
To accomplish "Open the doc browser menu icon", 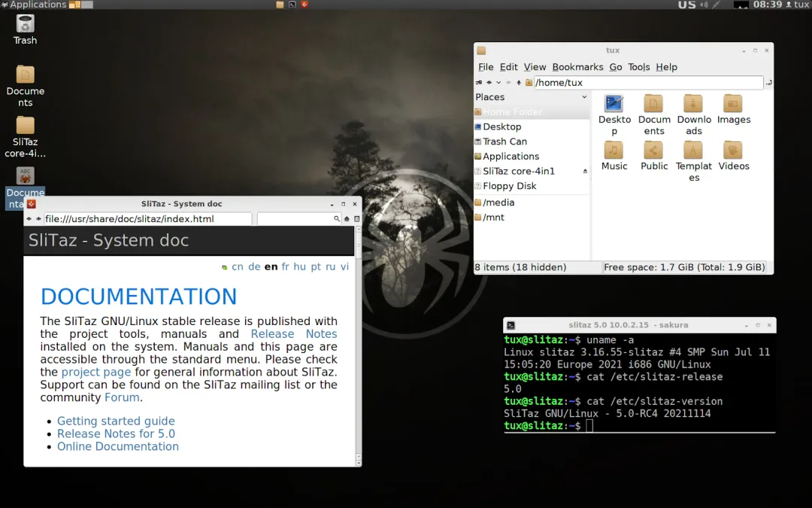I will [x=357, y=219].
